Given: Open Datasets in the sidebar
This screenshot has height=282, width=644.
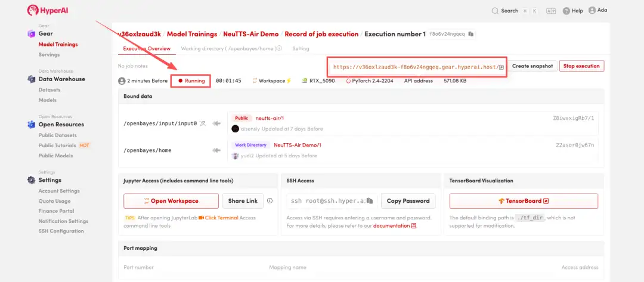Looking at the screenshot, I should pos(49,90).
